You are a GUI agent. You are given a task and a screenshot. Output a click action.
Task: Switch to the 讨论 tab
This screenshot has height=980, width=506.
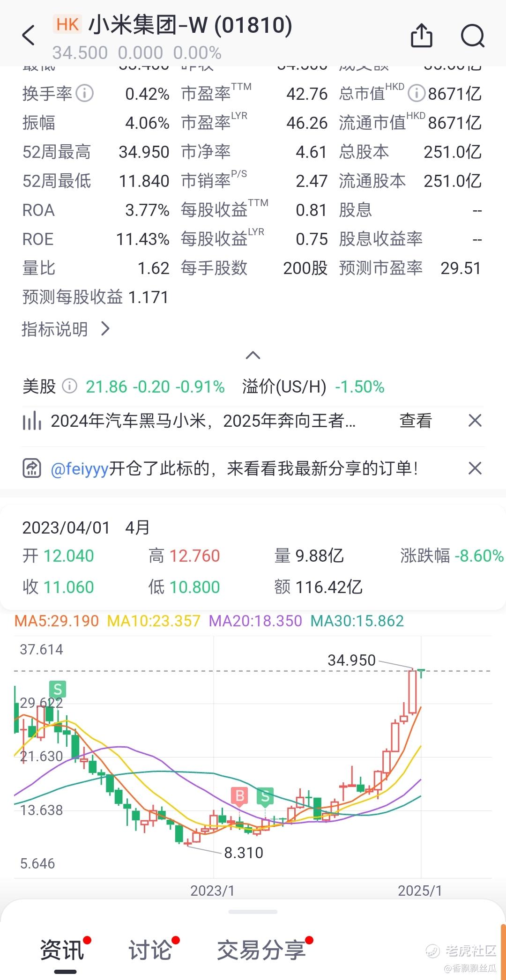click(x=150, y=950)
